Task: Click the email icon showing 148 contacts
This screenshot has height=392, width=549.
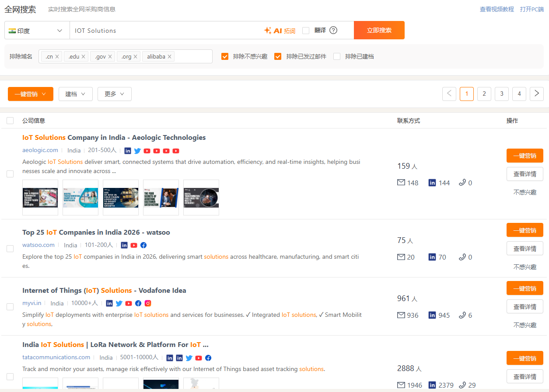Action: (x=401, y=183)
